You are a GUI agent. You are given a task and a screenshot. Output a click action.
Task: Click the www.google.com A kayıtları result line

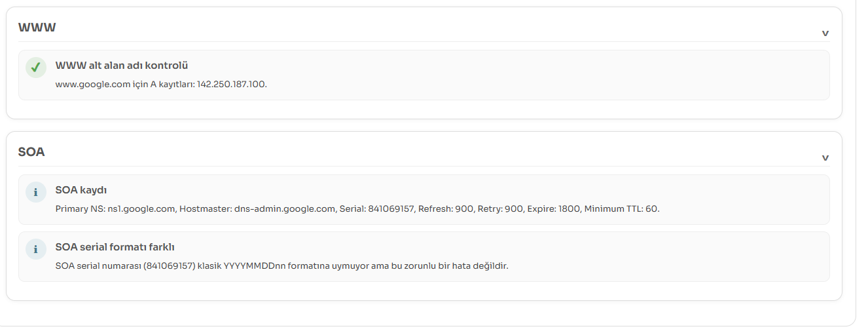coord(161,85)
